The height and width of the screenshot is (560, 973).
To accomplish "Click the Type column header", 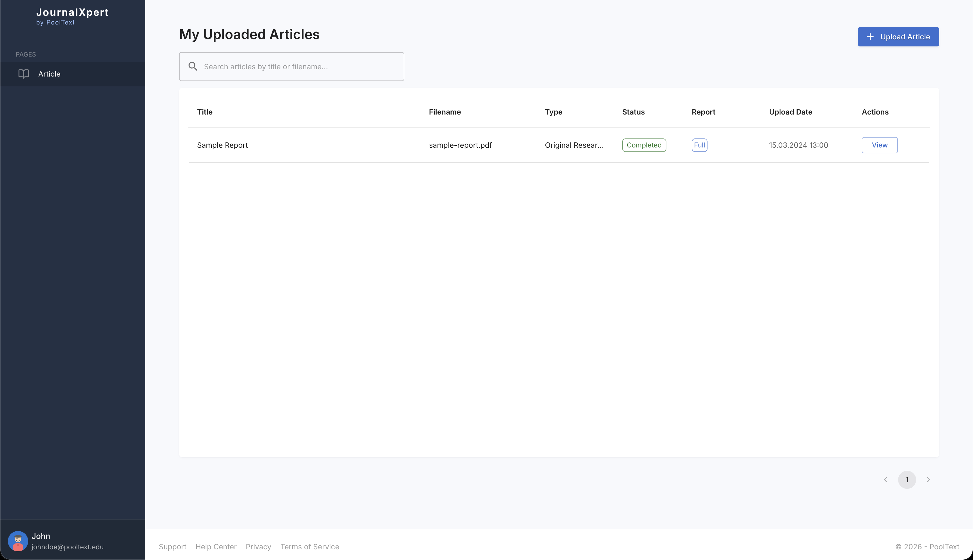I will (553, 112).
